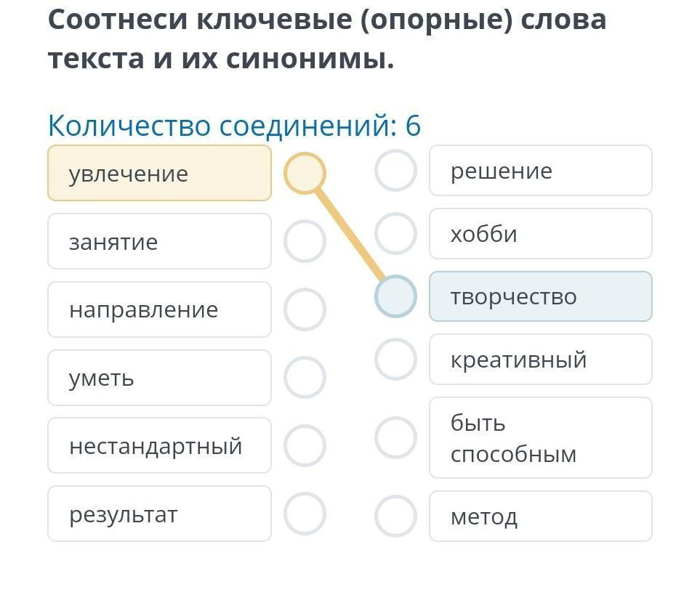676x616 pixels.
Task: Click the circle beside «быть способным»
Action: tap(395, 437)
